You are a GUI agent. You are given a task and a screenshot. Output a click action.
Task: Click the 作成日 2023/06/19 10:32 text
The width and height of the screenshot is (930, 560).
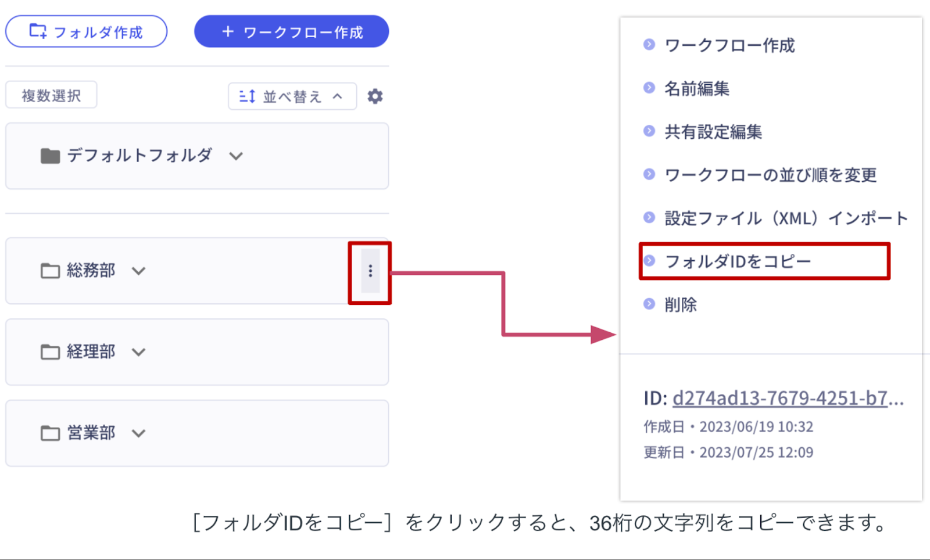[728, 427]
